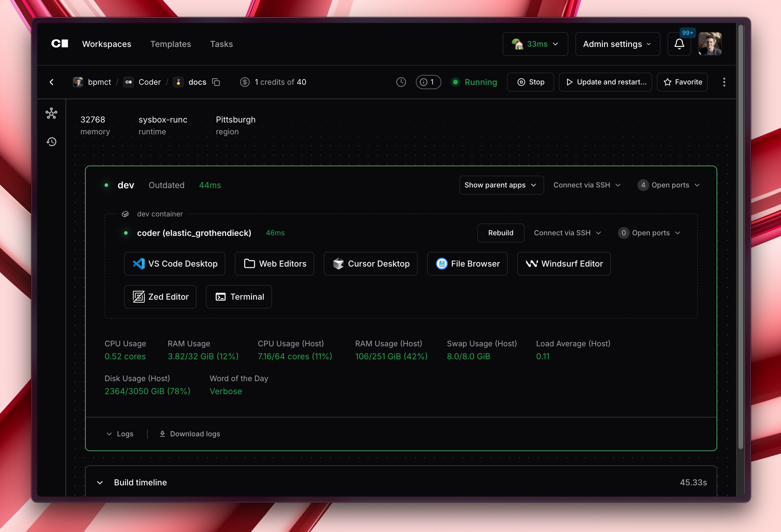Screen dimensions: 781x532
Task: Open the workspace kebab options menu
Action: click(x=724, y=82)
